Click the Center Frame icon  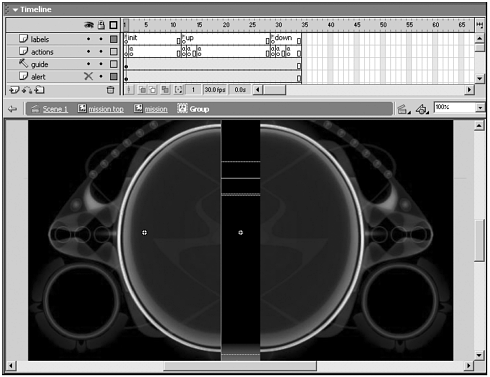[130, 90]
